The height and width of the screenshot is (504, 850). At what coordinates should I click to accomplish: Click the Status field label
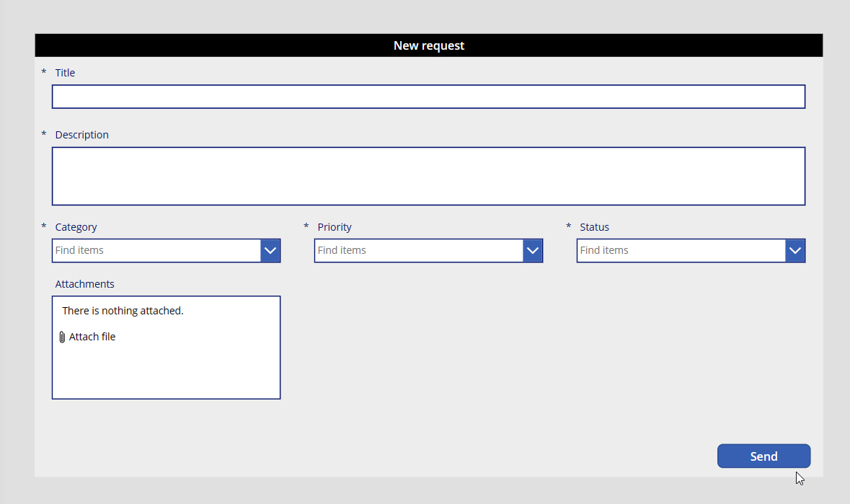point(594,227)
